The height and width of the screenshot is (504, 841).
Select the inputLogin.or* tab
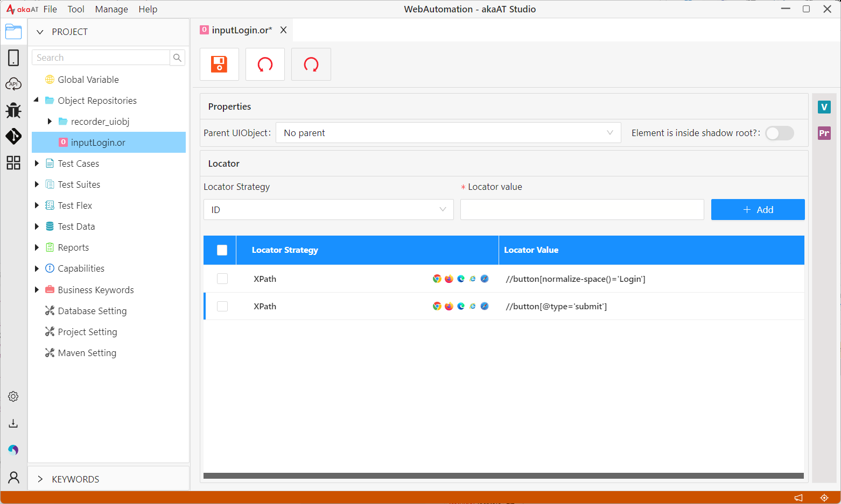(x=242, y=30)
